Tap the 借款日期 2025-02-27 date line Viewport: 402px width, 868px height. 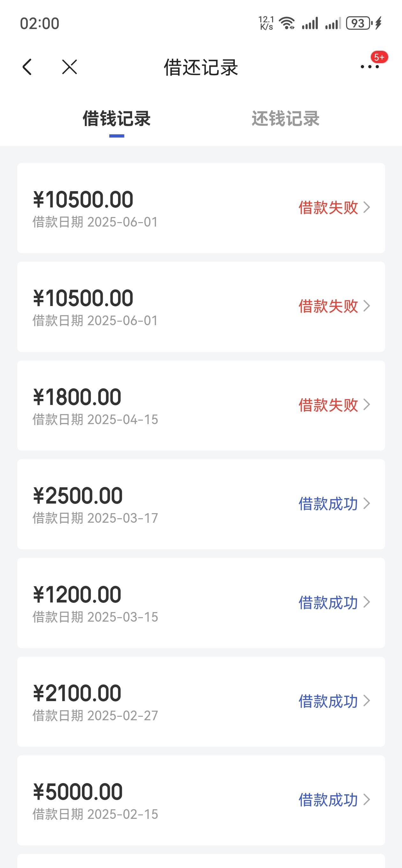point(95,716)
